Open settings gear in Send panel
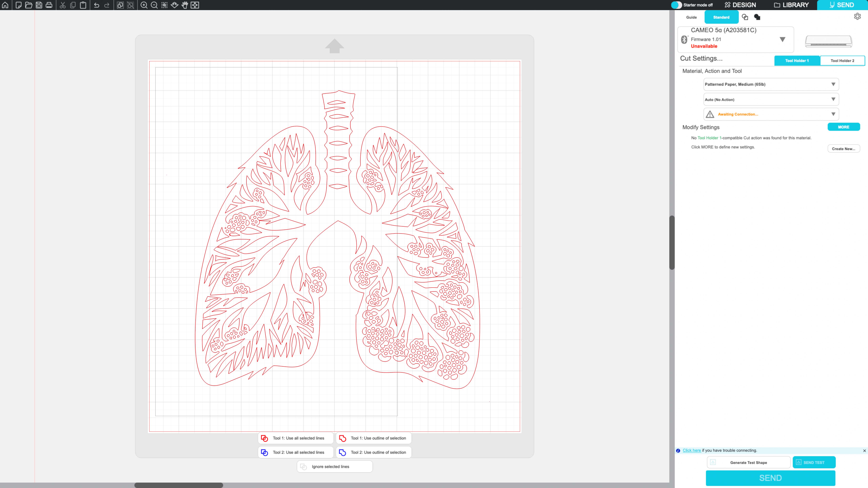The height and width of the screenshot is (488, 868). [x=857, y=16]
